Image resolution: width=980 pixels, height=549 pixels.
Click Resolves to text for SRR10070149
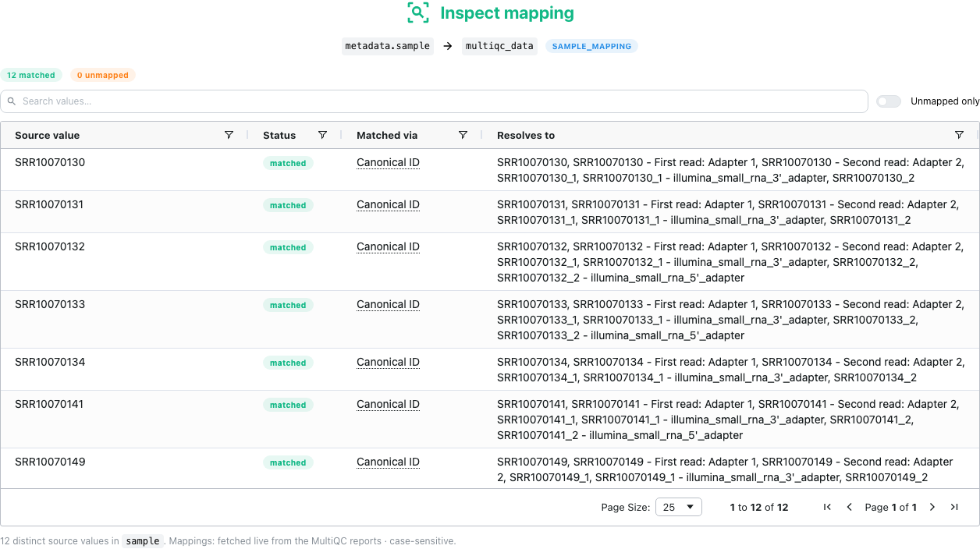[x=725, y=469]
